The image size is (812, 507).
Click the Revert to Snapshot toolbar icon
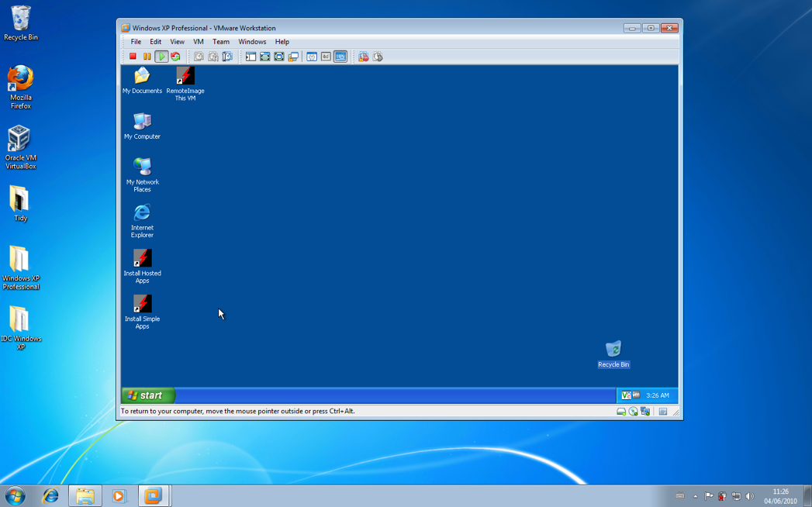point(213,57)
